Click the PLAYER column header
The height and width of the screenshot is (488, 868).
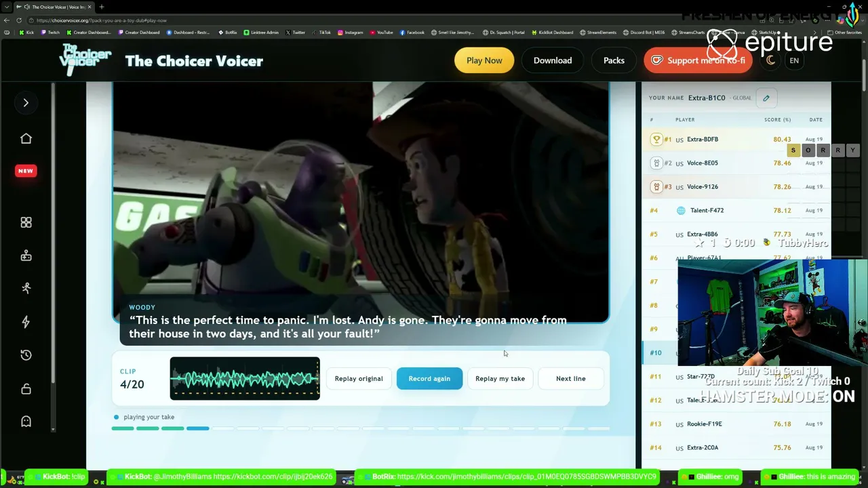pos(685,120)
